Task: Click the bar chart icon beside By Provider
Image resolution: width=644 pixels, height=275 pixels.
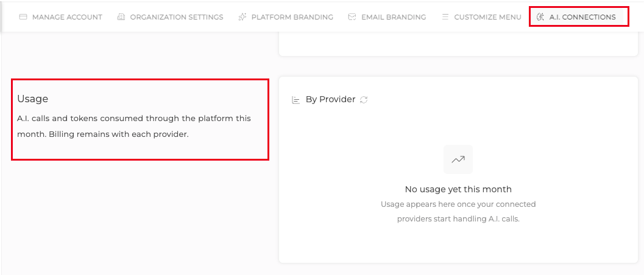Action: [x=295, y=100]
